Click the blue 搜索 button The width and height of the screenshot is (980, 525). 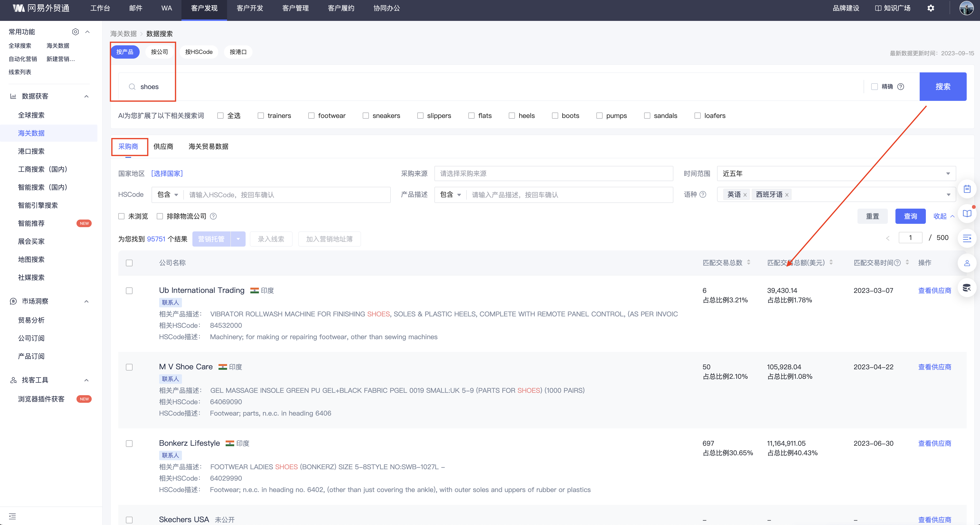943,87
